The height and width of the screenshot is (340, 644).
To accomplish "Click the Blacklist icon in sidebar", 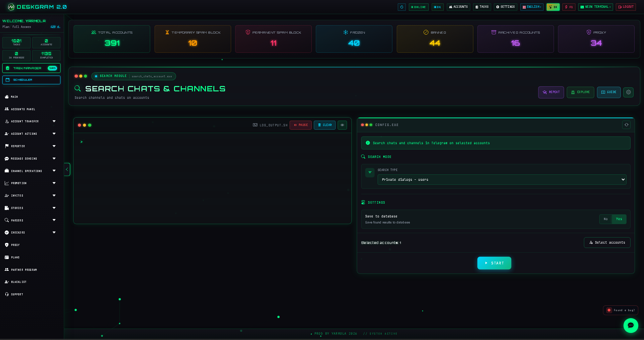I will click(x=7, y=282).
